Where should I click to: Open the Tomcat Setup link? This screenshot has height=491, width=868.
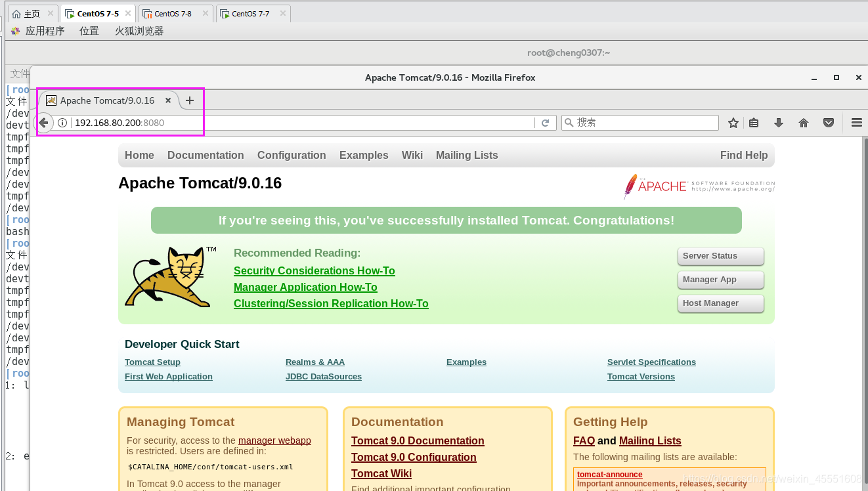(152, 362)
